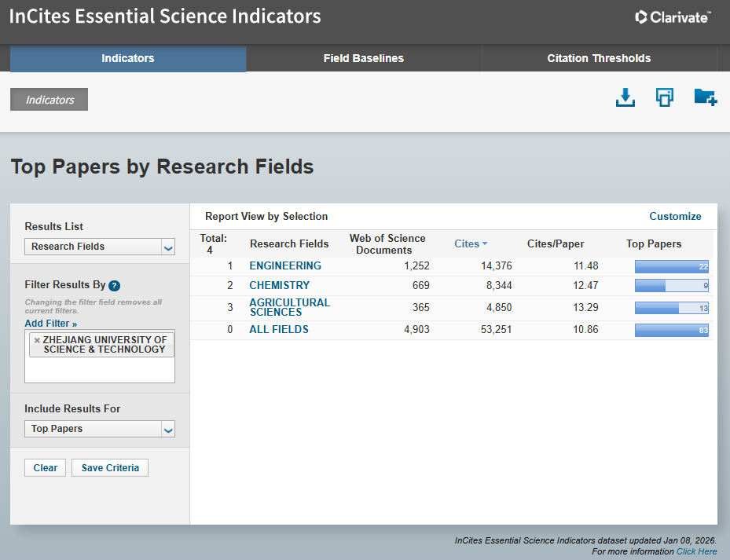Open the Citation Thresholds tab
The image size is (730, 560).
coord(599,58)
